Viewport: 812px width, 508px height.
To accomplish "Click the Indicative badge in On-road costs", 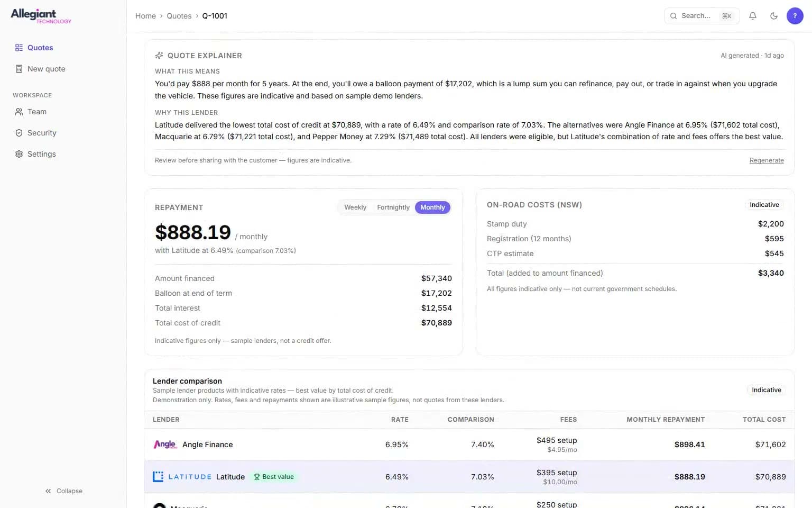I will click(764, 205).
